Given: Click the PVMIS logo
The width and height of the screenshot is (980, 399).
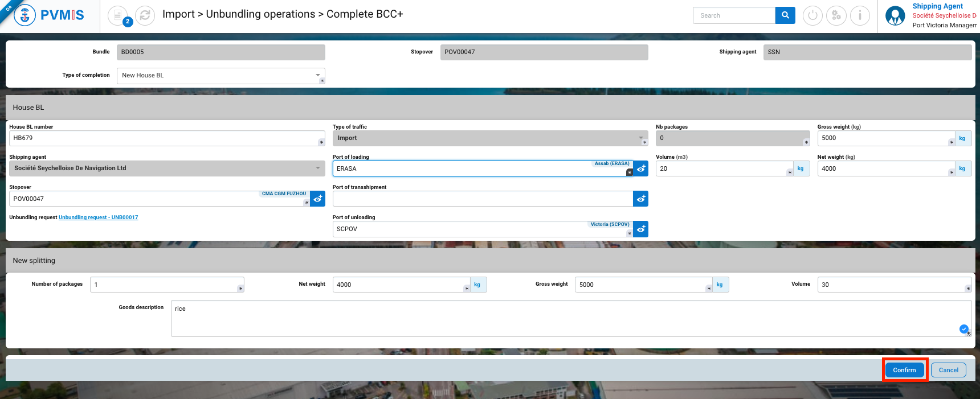Looking at the screenshot, I should [x=49, y=15].
